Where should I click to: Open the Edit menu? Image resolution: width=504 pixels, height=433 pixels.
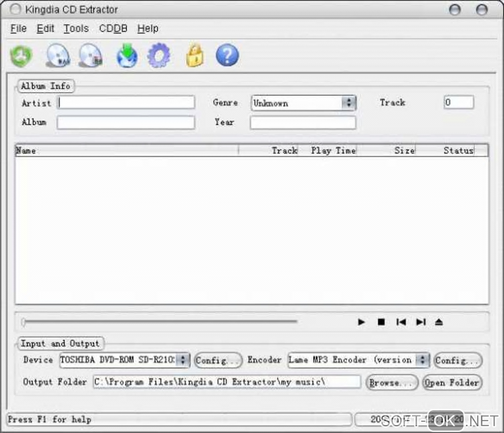click(45, 28)
